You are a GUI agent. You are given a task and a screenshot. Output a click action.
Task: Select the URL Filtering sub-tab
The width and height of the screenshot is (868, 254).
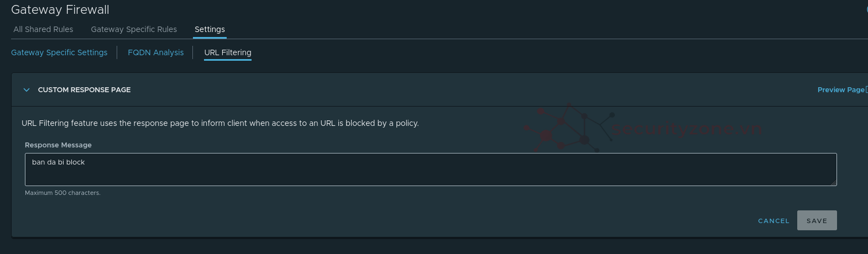[227, 52]
